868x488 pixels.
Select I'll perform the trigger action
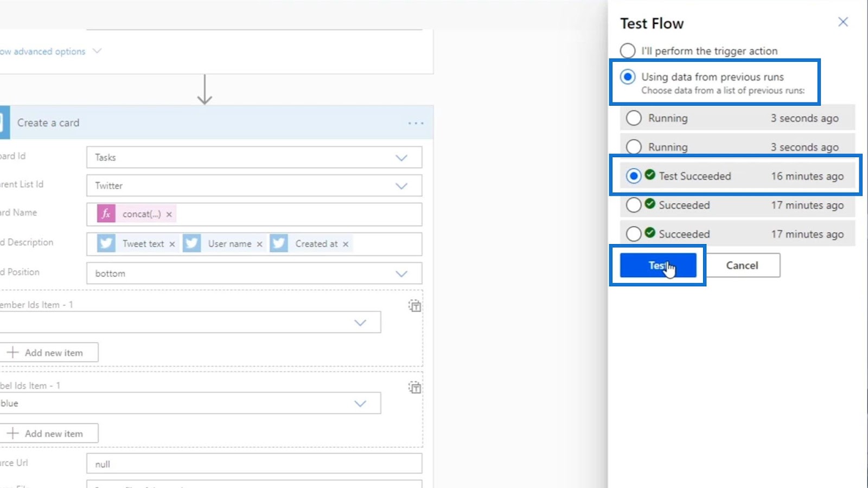pyautogui.click(x=628, y=50)
